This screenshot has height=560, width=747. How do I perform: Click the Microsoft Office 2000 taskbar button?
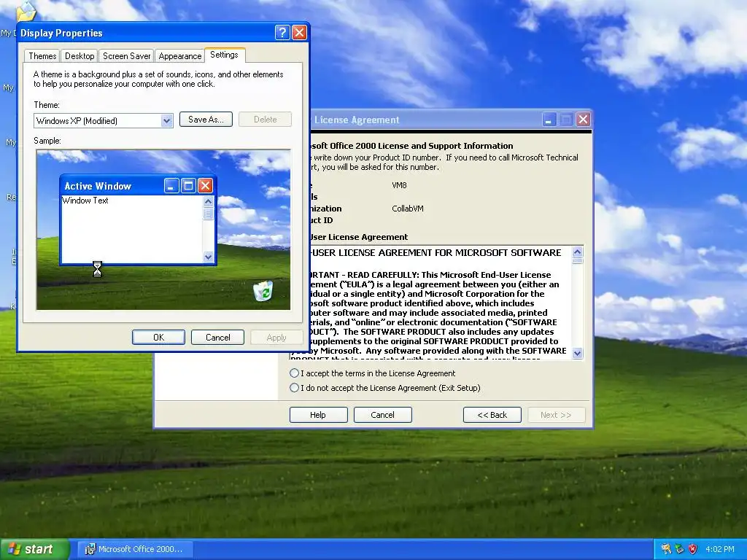pos(134,549)
